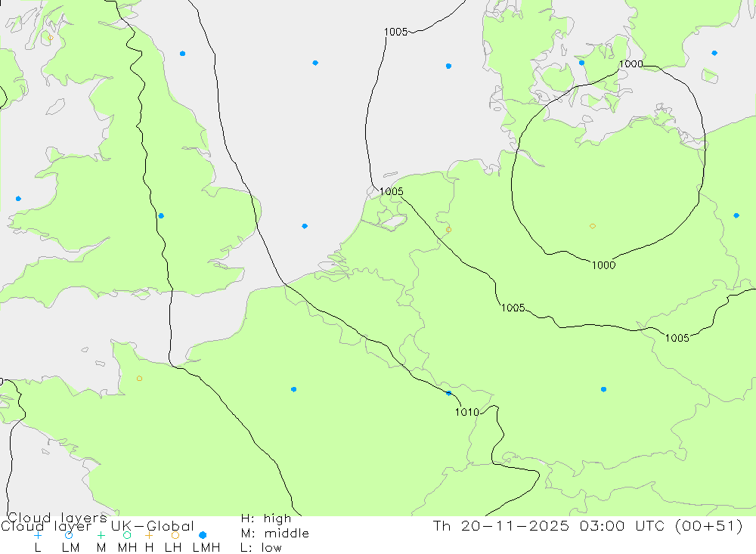Viewport: 756px width, 554px height.
Task: Select the orange LH circle inside the 1000 contour
Action: (593, 226)
